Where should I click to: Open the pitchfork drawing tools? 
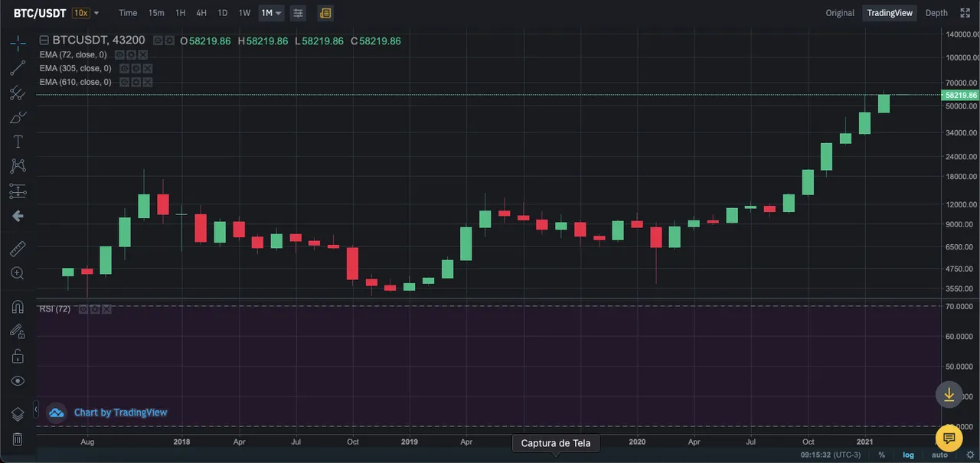pyautogui.click(x=18, y=93)
